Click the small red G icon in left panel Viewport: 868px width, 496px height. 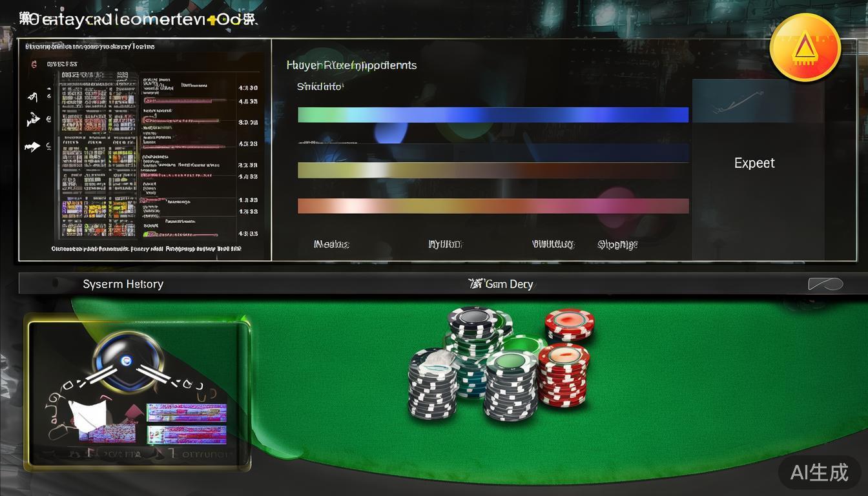pyautogui.click(x=34, y=65)
